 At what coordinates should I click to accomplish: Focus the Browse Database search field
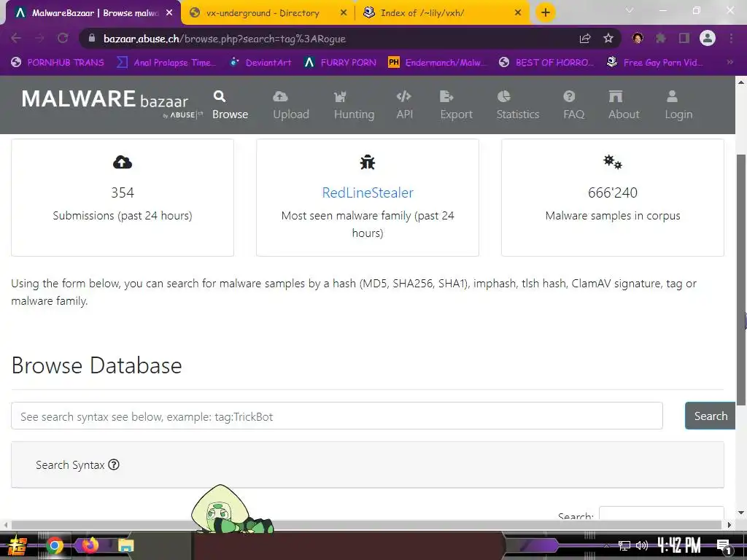[337, 416]
